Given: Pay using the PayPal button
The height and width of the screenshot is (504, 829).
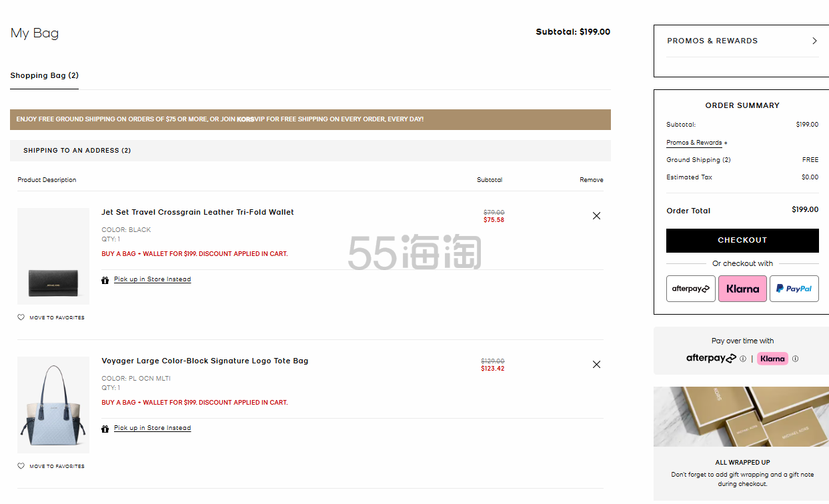Looking at the screenshot, I should pyautogui.click(x=794, y=289).
